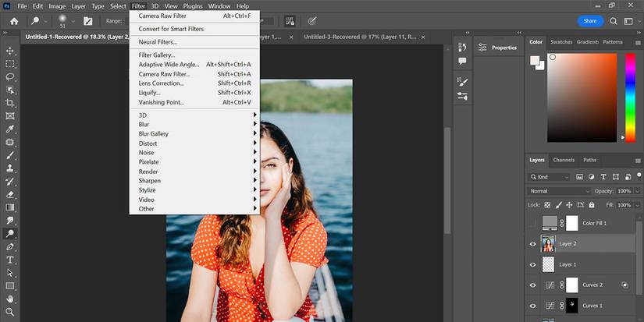
Task: Hide Curves 1 visibility eye
Action: point(532,306)
